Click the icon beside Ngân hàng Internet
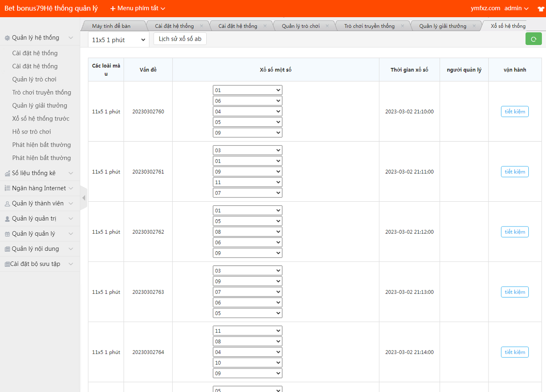 [7, 188]
